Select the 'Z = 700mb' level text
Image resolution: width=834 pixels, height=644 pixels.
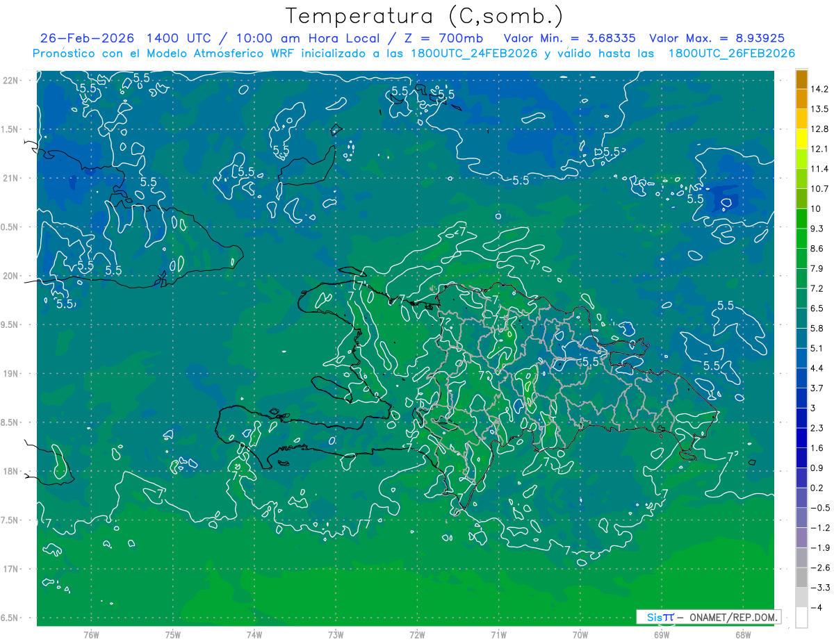click(x=440, y=38)
